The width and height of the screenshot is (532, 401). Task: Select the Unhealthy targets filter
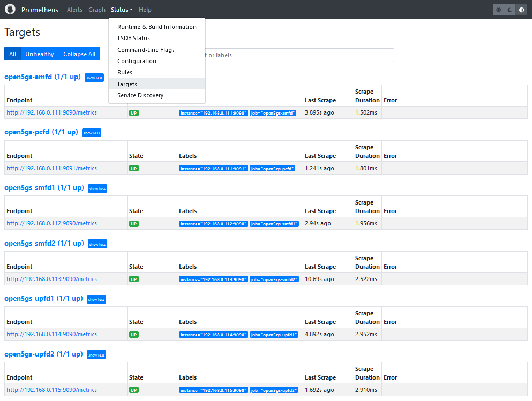coord(39,54)
